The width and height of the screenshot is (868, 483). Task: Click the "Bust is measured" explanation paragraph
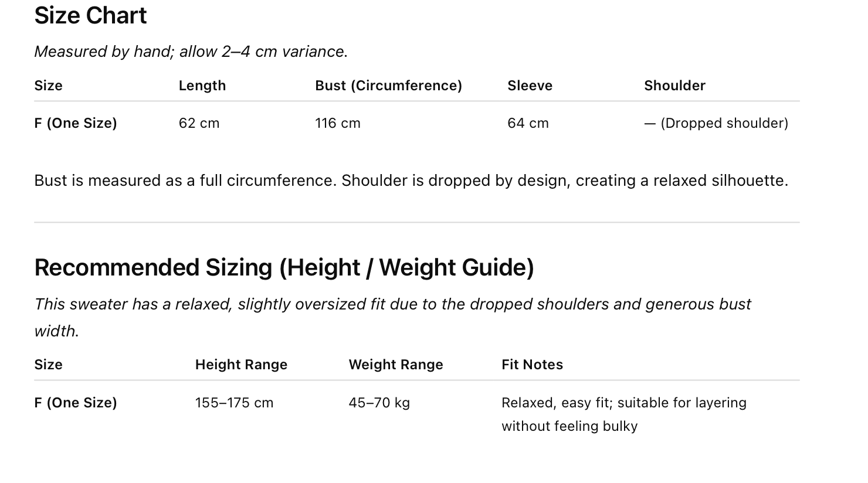pos(411,181)
